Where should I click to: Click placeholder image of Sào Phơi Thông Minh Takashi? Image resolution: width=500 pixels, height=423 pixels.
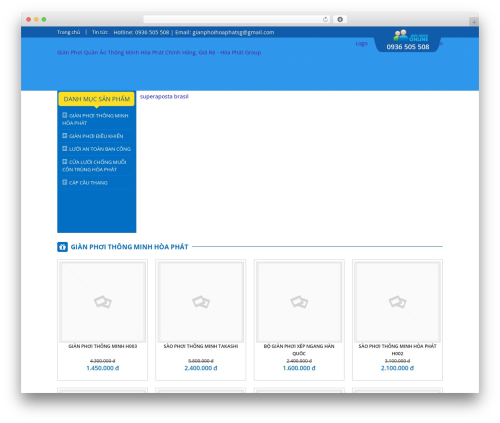pyautogui.click(x=201, y=302)
